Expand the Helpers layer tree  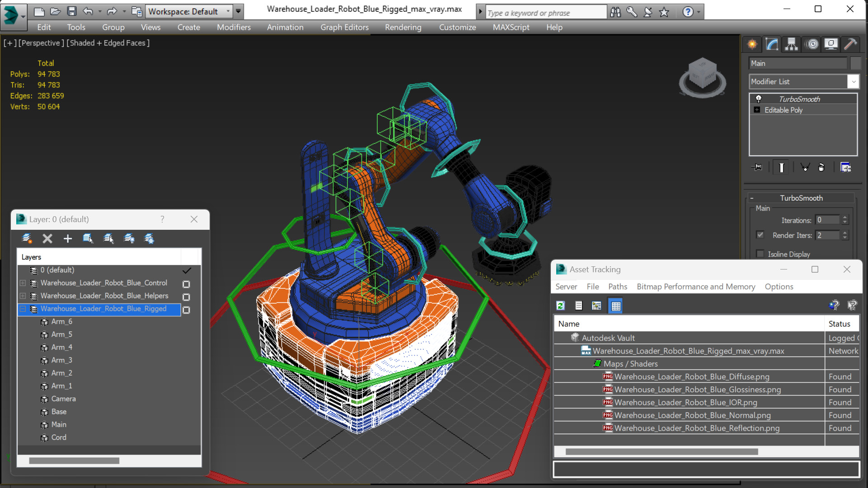click(x=23, y=296)
